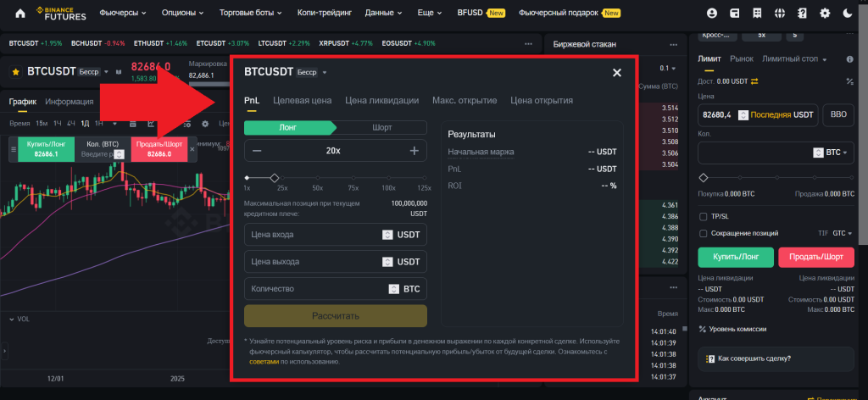
Task: Click the Количество stepper arrows
Action: pos(393,289)
